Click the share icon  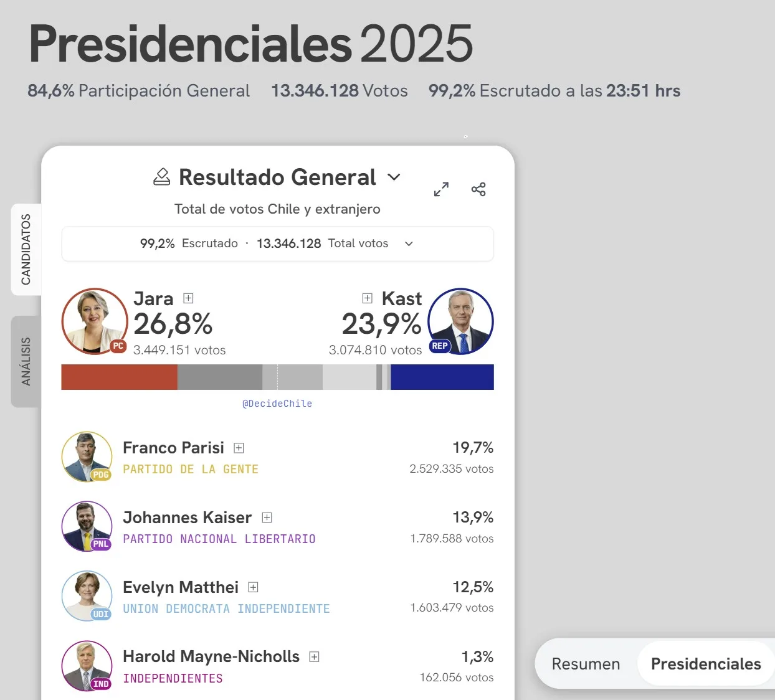478,189
